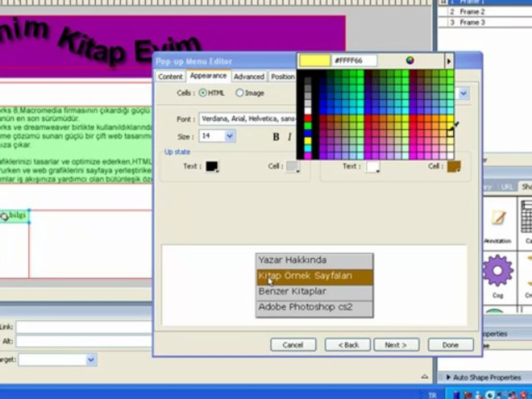Click the Cancel button
This screenshot has width=532, height=399.
click(293, 345)
